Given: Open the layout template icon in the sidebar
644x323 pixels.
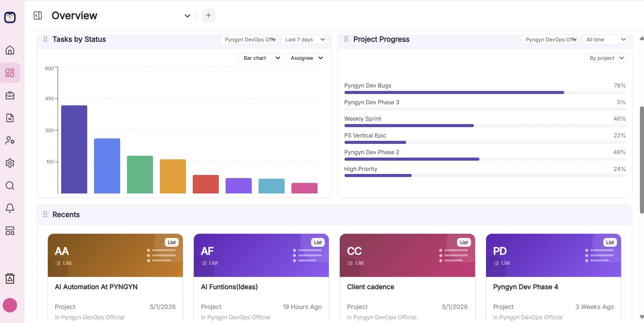Looking at the screenshot, I should pos(10,231).
